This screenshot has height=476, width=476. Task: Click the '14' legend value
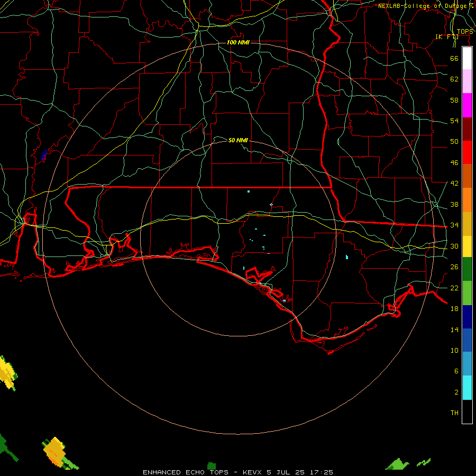[x=454, y=329]
